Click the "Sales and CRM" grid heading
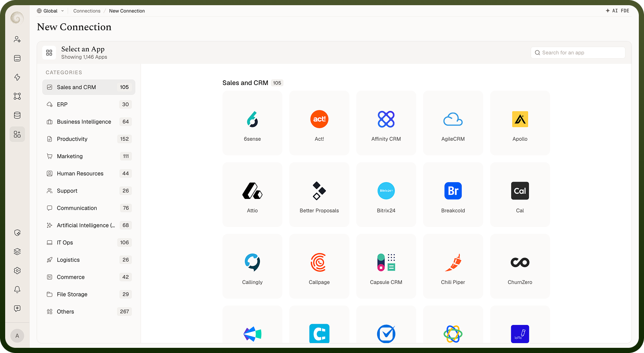The image size is (644, 353). (245, 83)
